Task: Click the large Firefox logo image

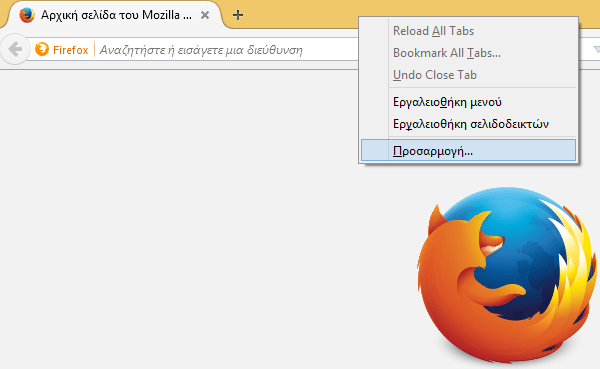Action: 507,274
